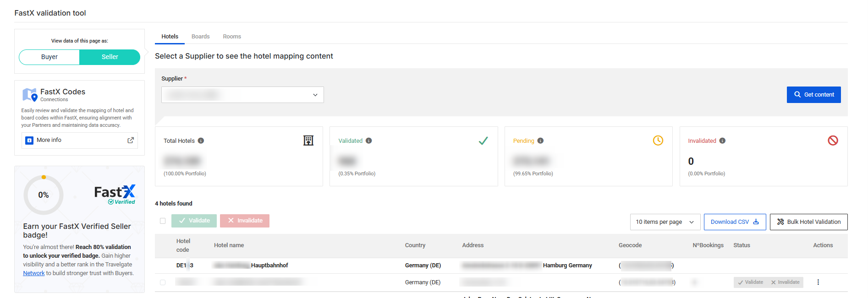Switch view to Seller
This screenshot has width=868, height=298.
pyautogui.click(x=110, y=57)
